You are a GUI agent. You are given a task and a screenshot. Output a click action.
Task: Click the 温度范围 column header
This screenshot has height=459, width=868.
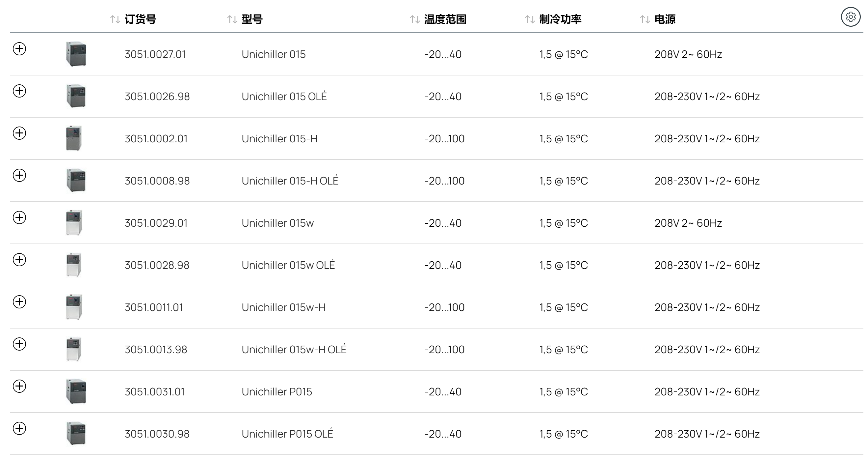coord(445,19)
